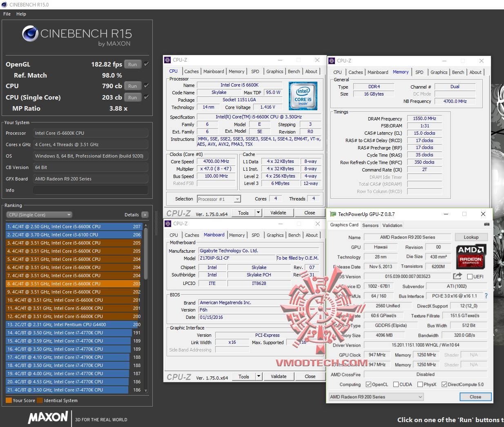
Task: Select ranking row 1 with score 207
Action: click(74, 227)
